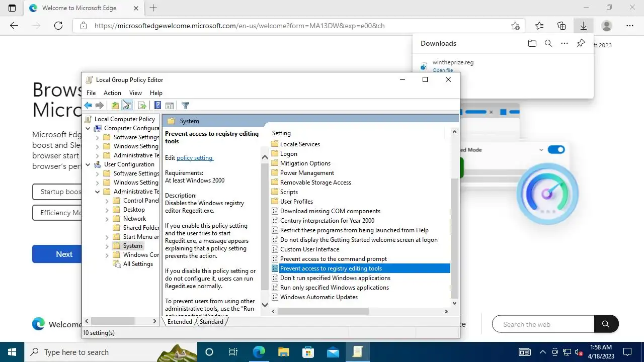Viewport: 644px width, 362px height.
Task: Open the View menu
Action: point(135,93)
